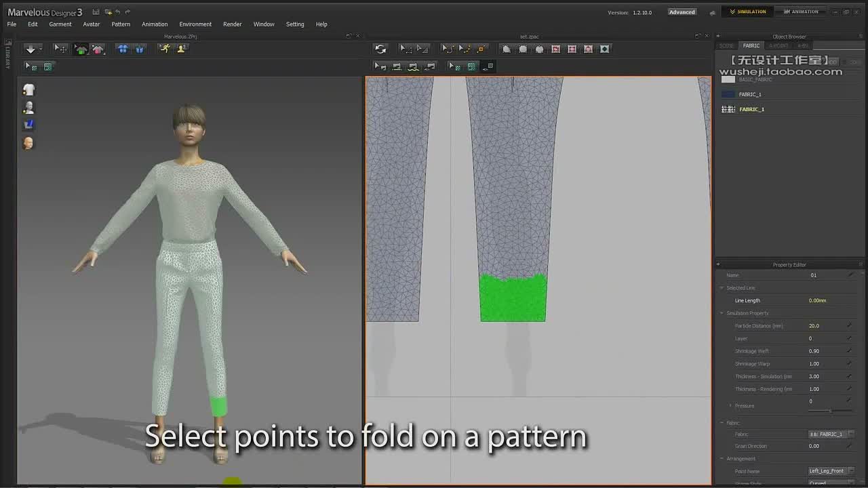
Task: Click the ANIMATION mode button
Action: (x=801, y=12)
